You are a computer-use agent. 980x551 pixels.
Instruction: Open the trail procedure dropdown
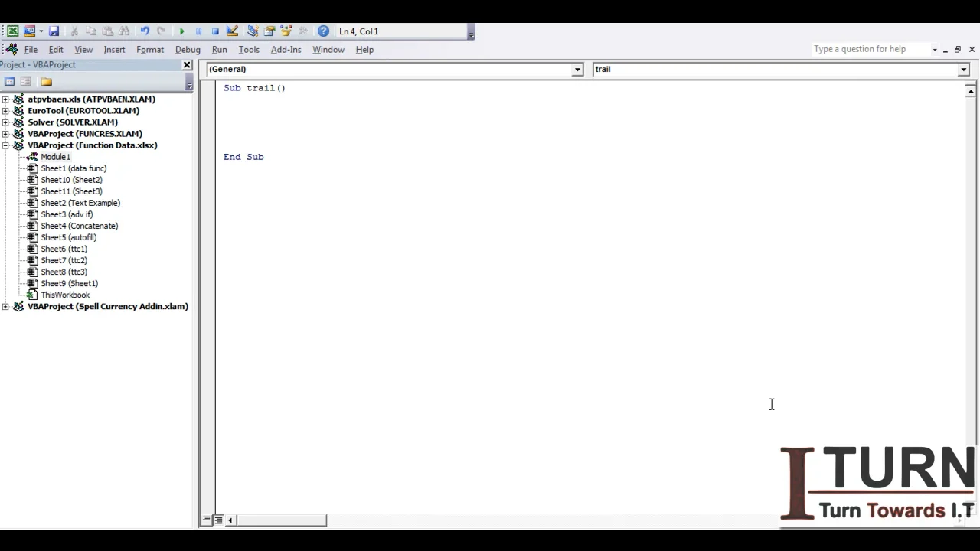[963, 70]
